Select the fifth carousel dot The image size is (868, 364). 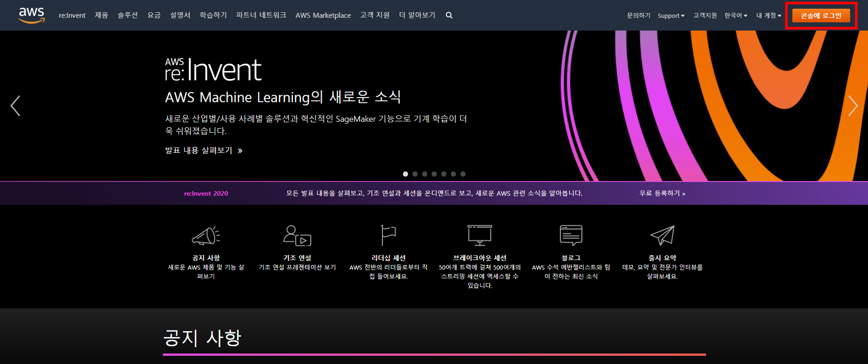444,174
